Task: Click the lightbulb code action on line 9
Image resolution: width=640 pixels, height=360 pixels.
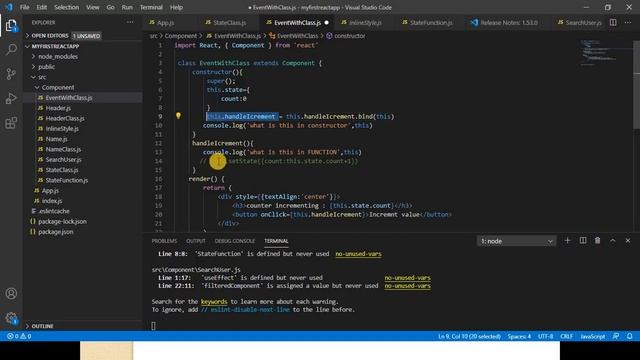Action: tap(178, 116)
